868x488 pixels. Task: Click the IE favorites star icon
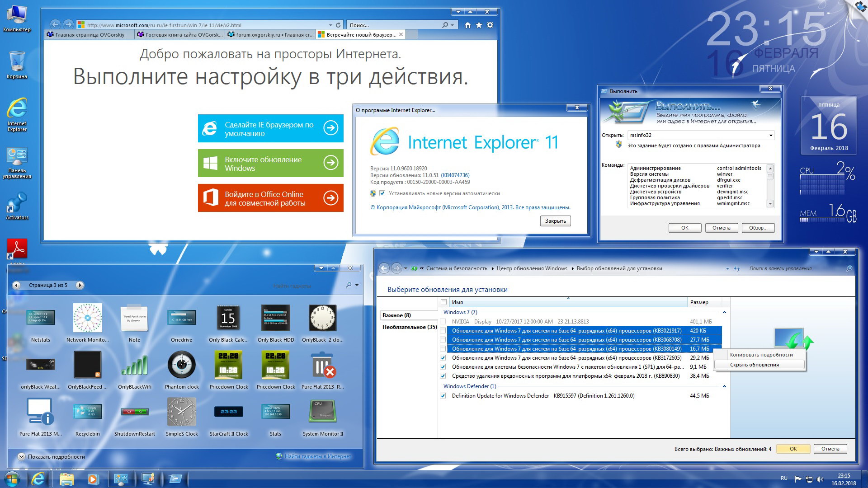point(479,25)
